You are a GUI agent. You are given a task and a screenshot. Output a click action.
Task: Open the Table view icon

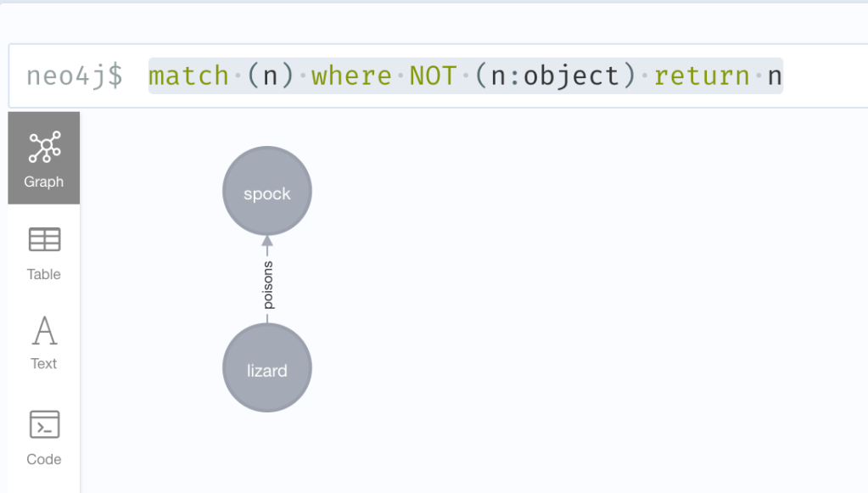pos(44,240)
